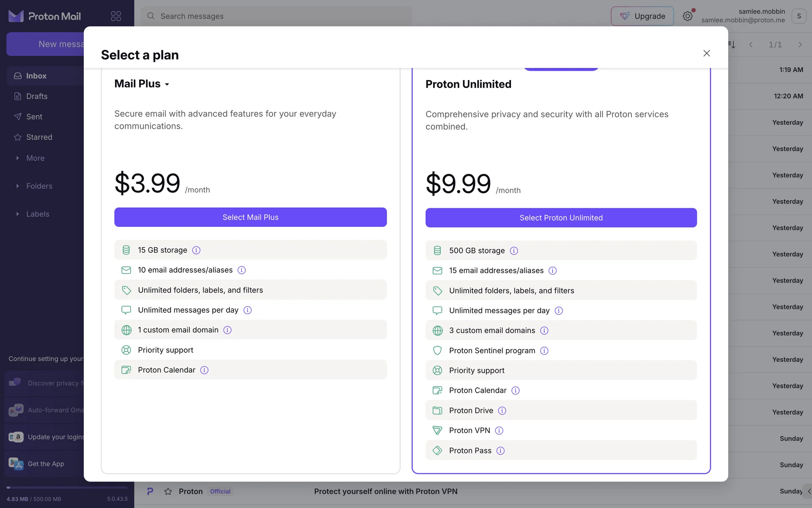Open the Proton apps grid icon

(116, 16)
